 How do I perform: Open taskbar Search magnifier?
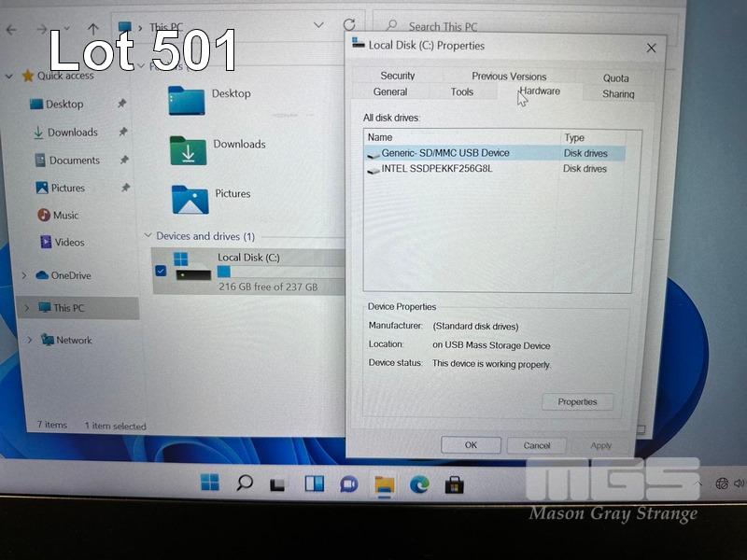(245, 483)
